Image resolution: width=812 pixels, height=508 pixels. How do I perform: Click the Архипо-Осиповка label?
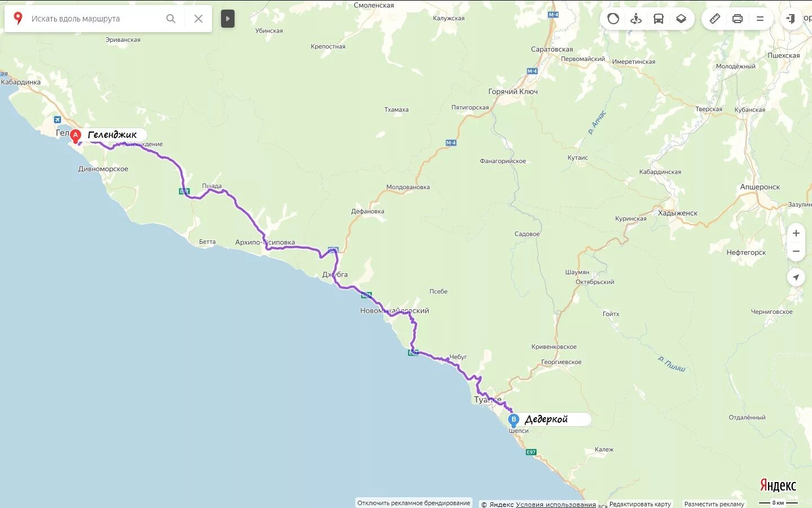coord(265,243)
